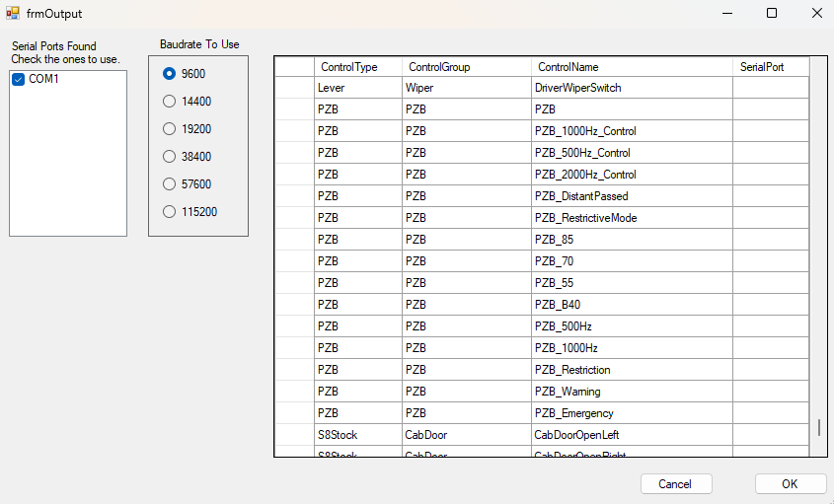Click the ControlName column header
The height and width of the screenshot is (504, 834).
point(632,67)
